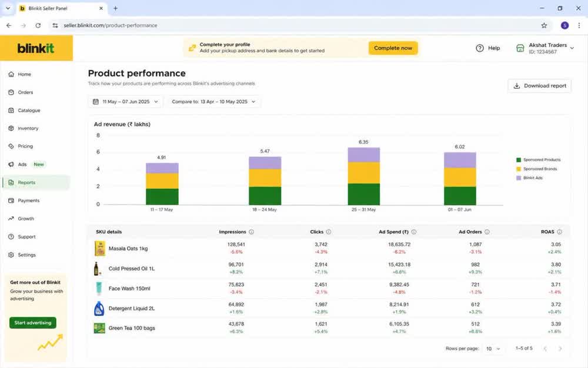Image resolution: width=588 pixels, height=368 pixels.
Task: Click the Download report button
Action: click(x=540, y=86)
